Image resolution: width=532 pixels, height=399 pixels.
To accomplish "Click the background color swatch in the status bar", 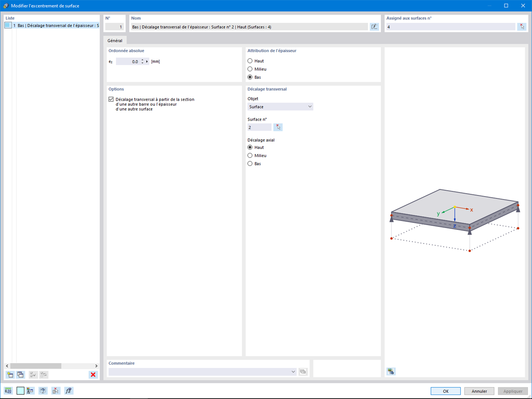I will (20, 391).
